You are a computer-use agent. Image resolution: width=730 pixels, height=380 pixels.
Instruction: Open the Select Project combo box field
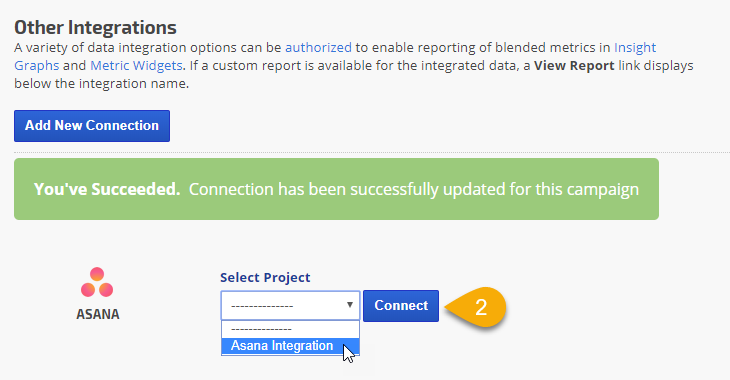point(290,305)
